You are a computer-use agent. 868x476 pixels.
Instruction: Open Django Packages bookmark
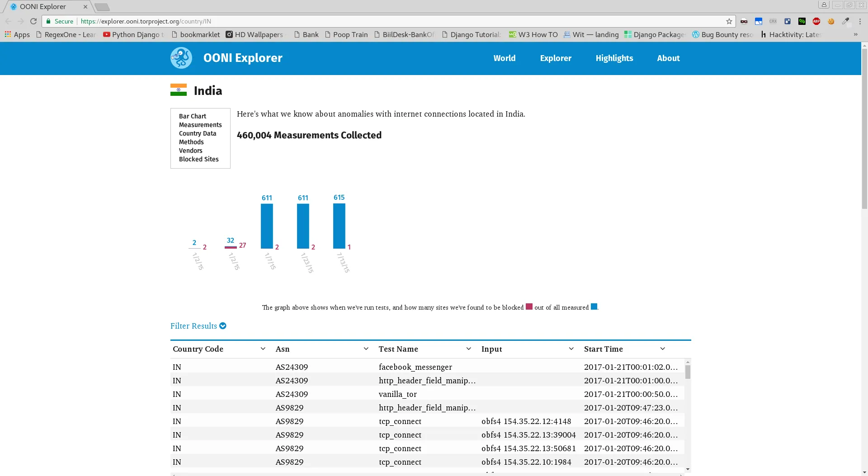655,34
